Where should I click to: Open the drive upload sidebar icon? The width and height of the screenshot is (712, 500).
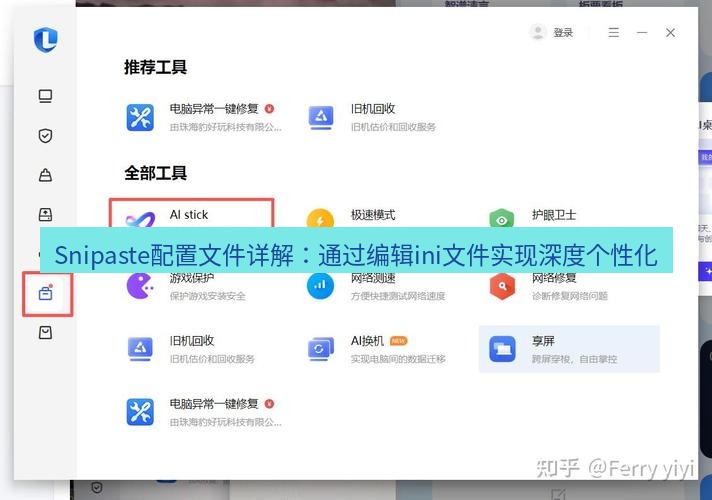pyautogui.click(x=45, y=214)
